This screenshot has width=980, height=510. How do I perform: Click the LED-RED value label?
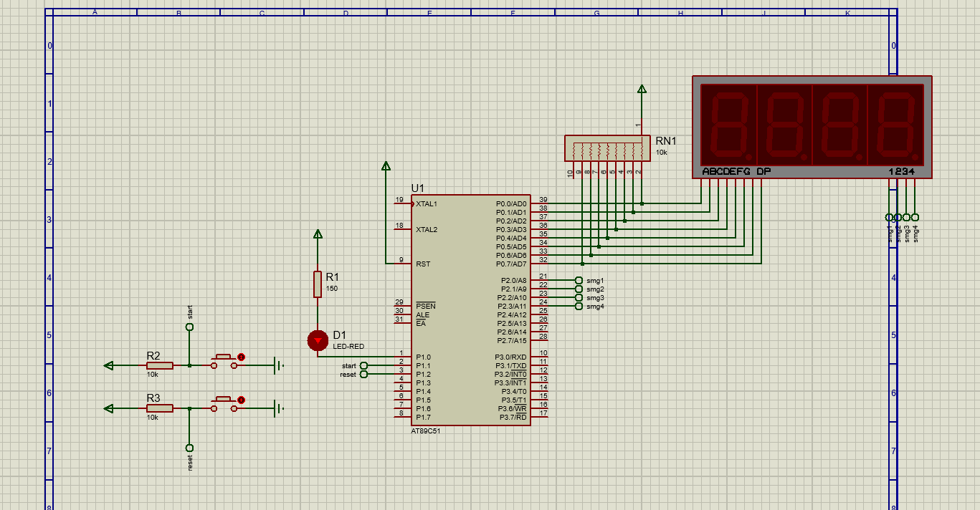tap(348, 347)
